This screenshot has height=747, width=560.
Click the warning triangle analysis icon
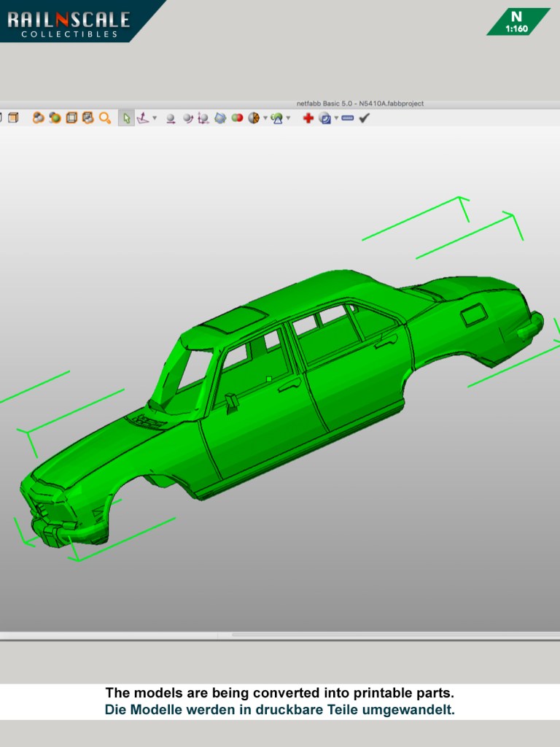pyautogui.click(x=276, y=117)
